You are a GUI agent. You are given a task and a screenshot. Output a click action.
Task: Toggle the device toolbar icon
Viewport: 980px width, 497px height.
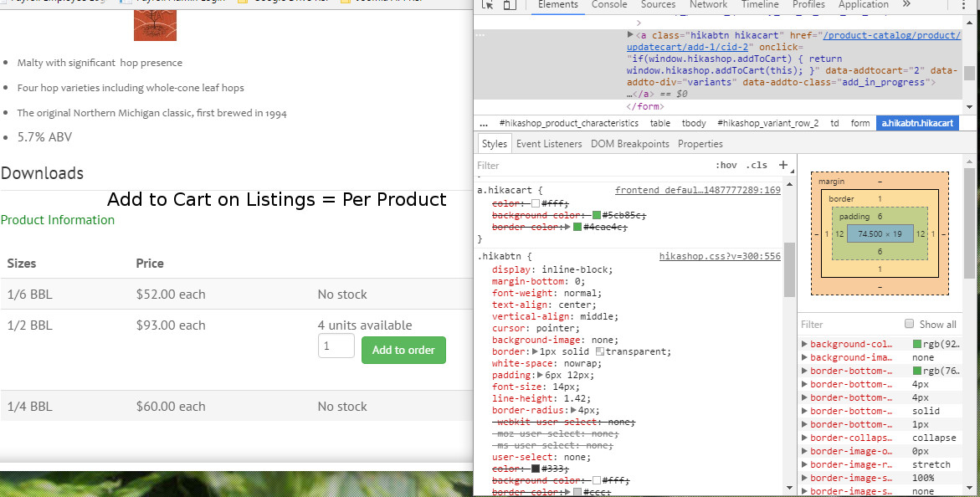(x=510, y=5)
